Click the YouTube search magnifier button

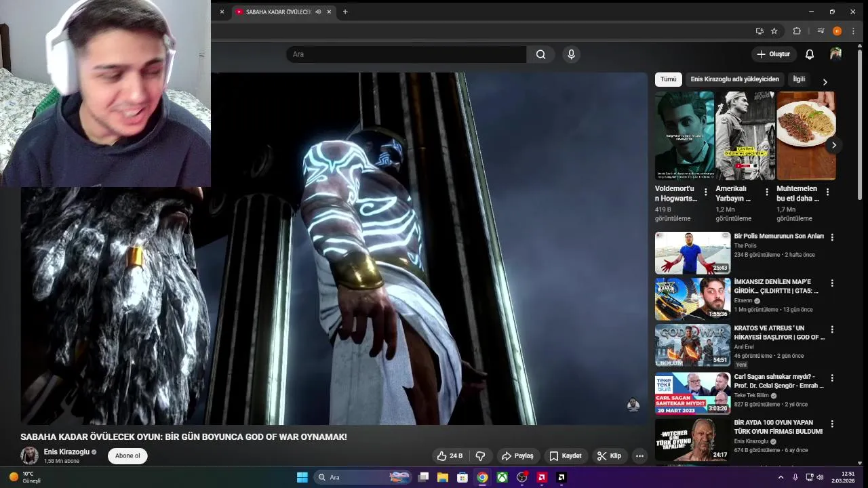540,54
